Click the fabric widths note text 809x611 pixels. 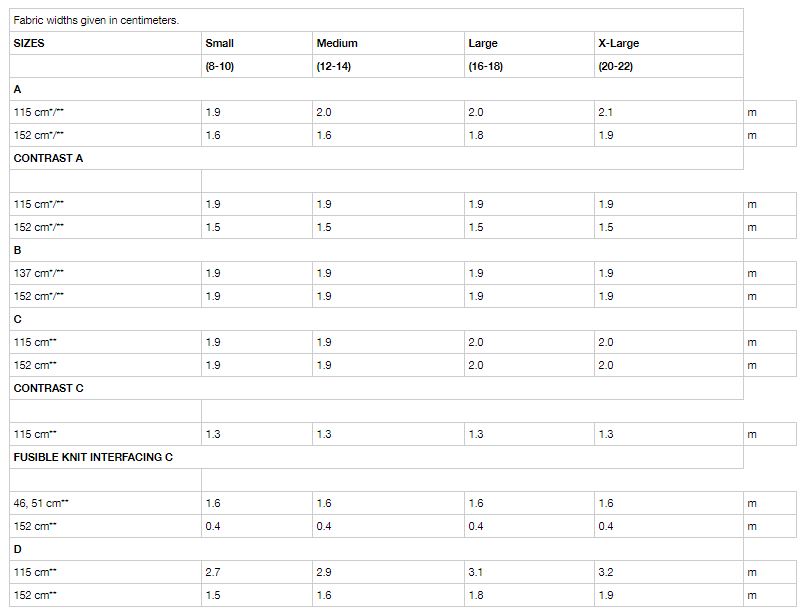[x=96, y=20]
